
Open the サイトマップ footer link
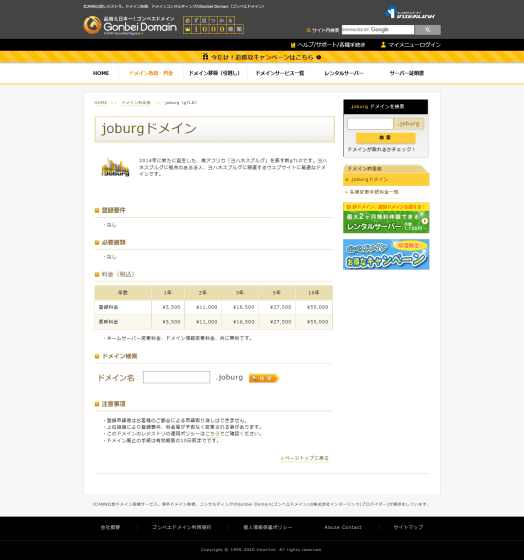[x=408, y=527]
